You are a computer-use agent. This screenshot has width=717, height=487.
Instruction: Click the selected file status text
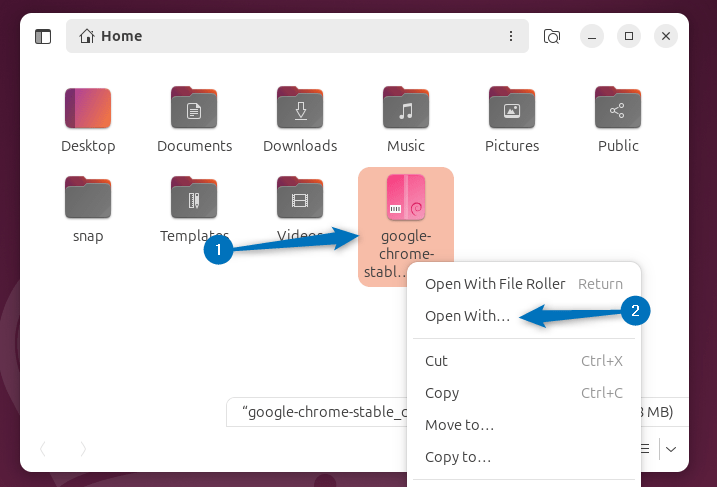point(324,412)
